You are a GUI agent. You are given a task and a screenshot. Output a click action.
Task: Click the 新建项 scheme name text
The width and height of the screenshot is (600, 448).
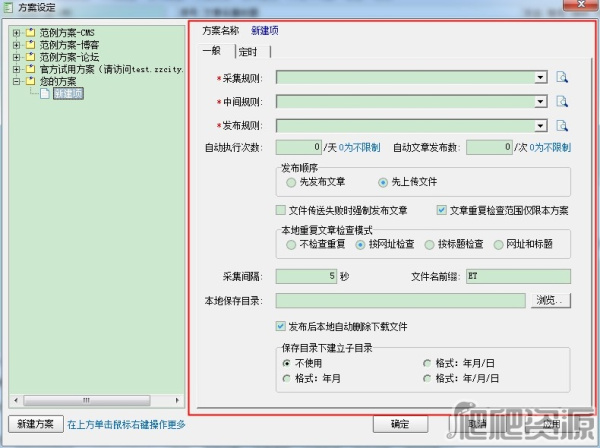coord(264,31)
